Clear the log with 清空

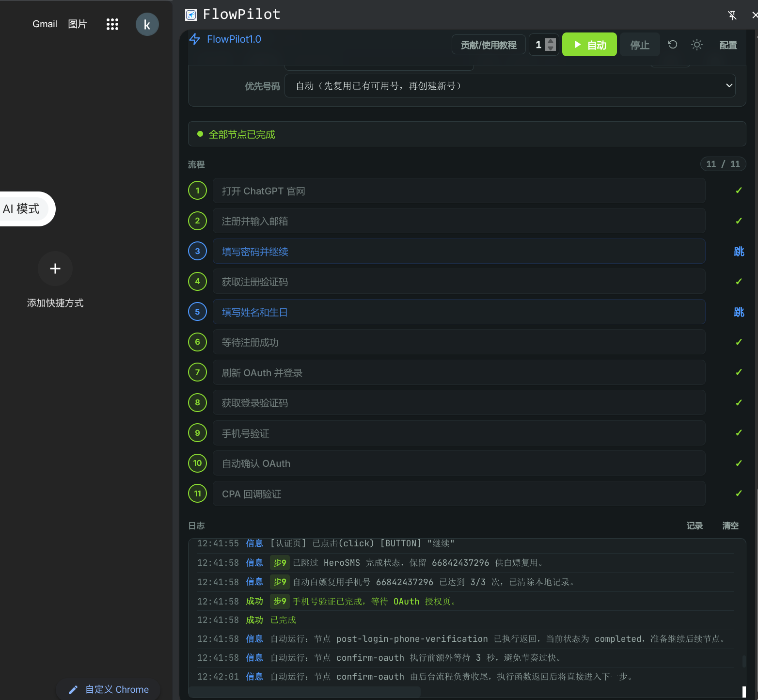click(730, 525)
